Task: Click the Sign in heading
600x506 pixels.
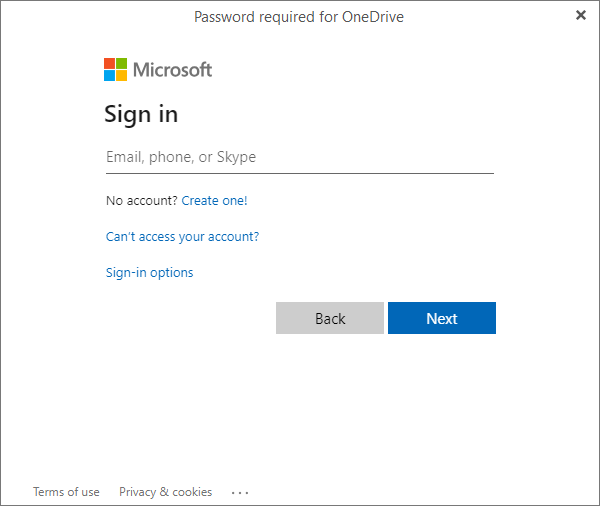Action: pyautogui.click(x=141, y=114)
